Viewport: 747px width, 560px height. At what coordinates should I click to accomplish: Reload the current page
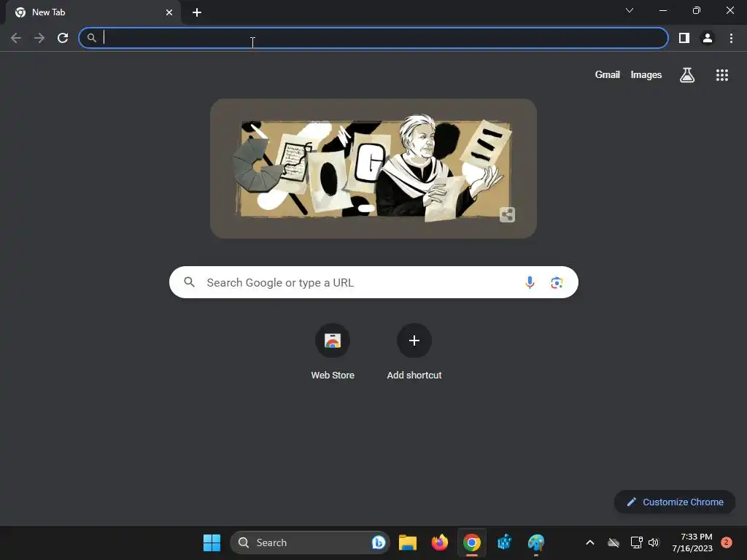(x=63, y=38)
